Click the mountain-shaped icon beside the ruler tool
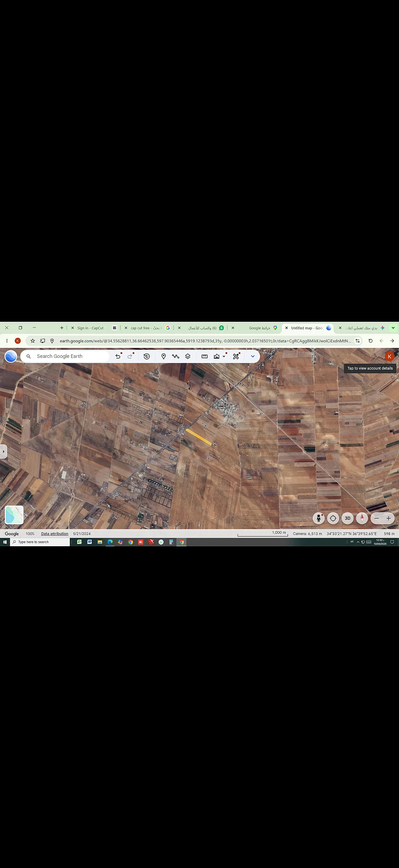 click(x=216, y=356)
